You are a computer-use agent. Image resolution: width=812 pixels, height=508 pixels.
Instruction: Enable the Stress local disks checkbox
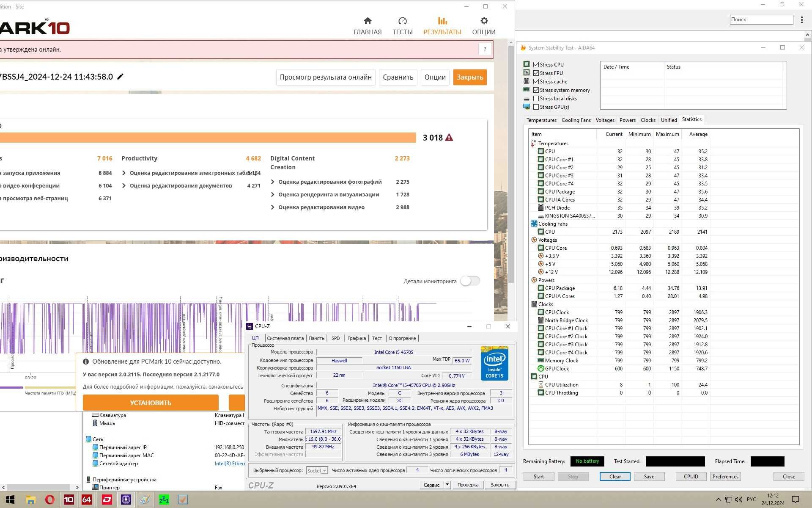(x=536, y=98)
